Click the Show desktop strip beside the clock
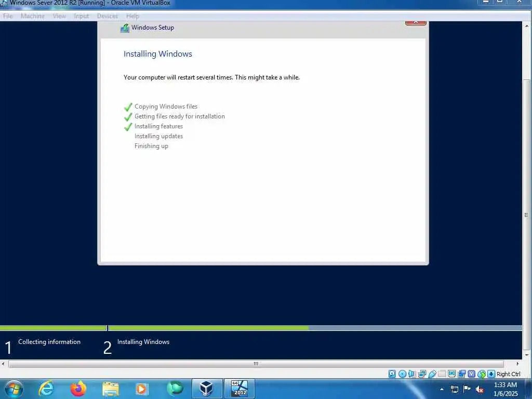Viewport: 532px width, 399px height. [x=528, y=389]
